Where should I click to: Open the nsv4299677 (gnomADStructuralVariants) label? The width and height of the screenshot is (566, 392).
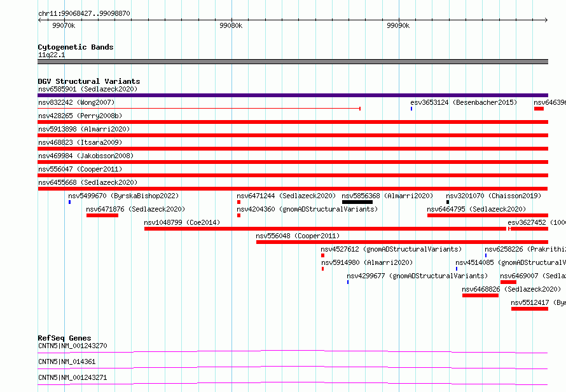pos(417,276)
